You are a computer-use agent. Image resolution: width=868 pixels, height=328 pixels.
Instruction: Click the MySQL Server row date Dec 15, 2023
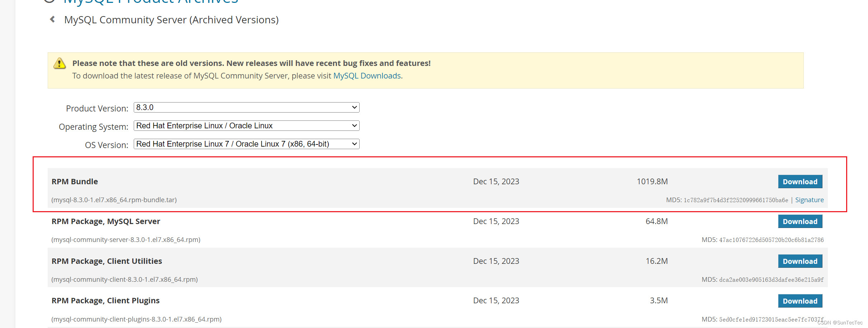click(496, 222)
